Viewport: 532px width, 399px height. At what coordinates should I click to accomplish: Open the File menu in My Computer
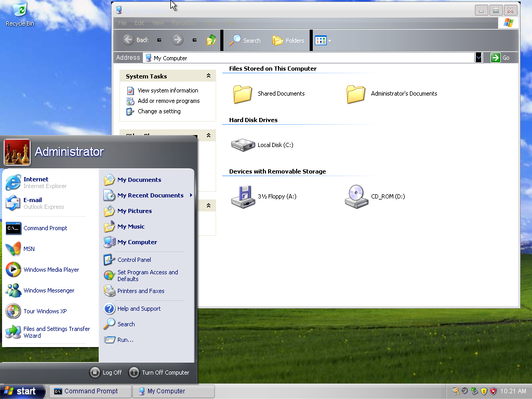click(x=122, y=23)
